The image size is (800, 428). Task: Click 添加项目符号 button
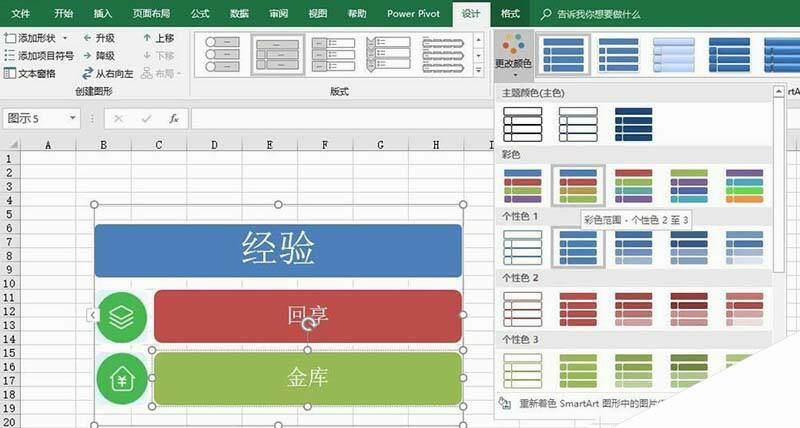(x=39, y=56)
